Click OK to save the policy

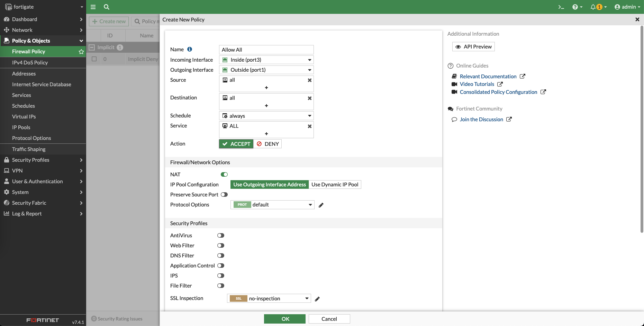(284, 319)
